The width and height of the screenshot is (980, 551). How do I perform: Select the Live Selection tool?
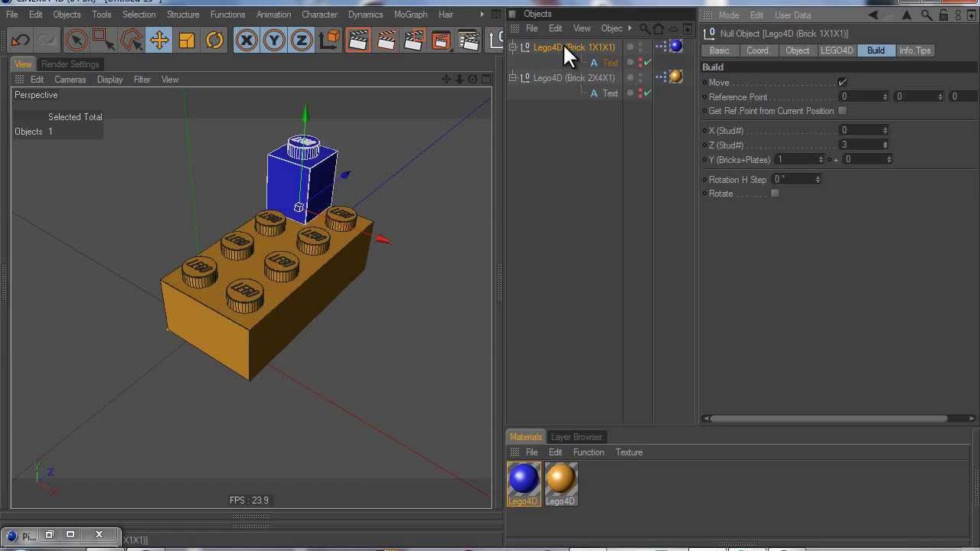[76, 40]
